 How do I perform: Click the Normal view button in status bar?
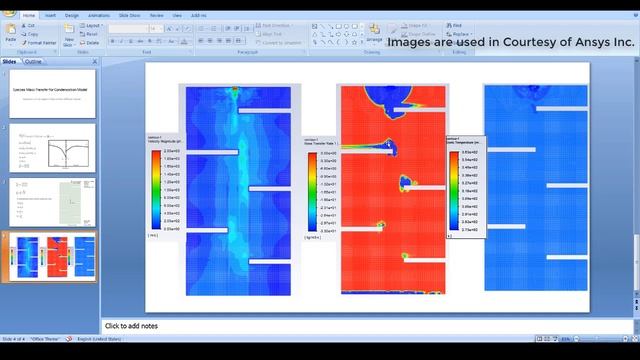539,339
